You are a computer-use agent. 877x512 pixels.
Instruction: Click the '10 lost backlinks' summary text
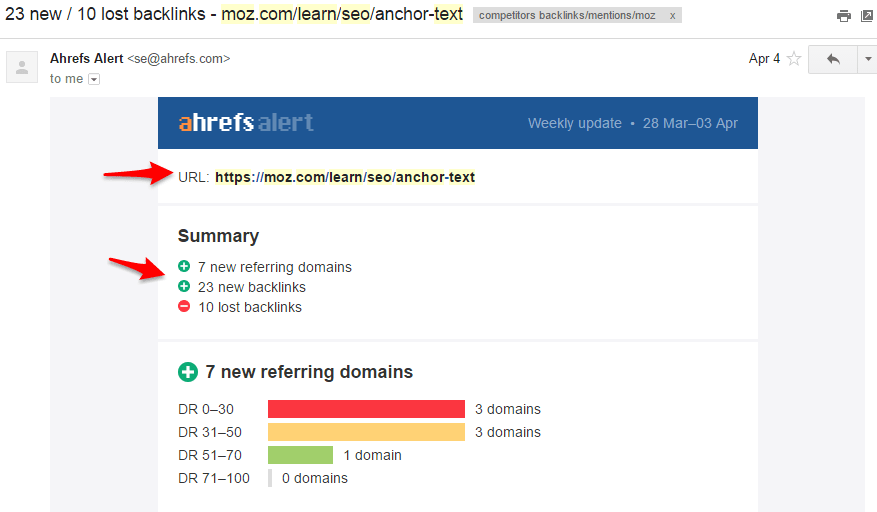pyautogui.click(x=249, y=307)
